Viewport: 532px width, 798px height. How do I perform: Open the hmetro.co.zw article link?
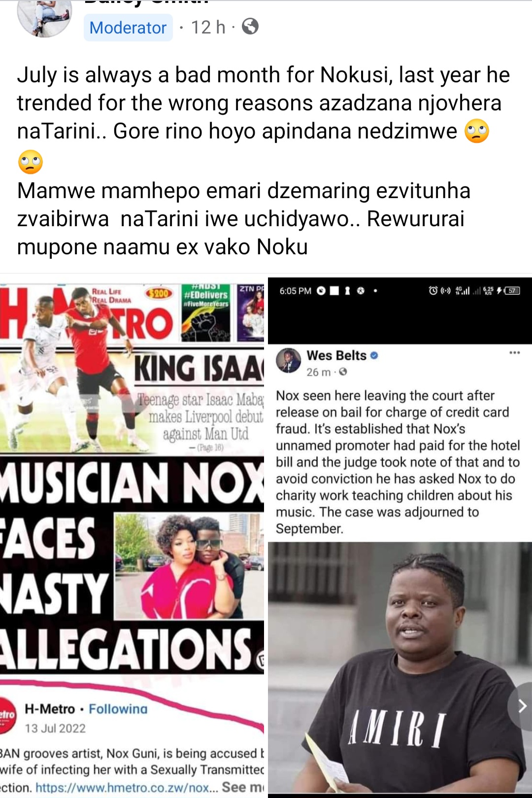coord(127,787)
